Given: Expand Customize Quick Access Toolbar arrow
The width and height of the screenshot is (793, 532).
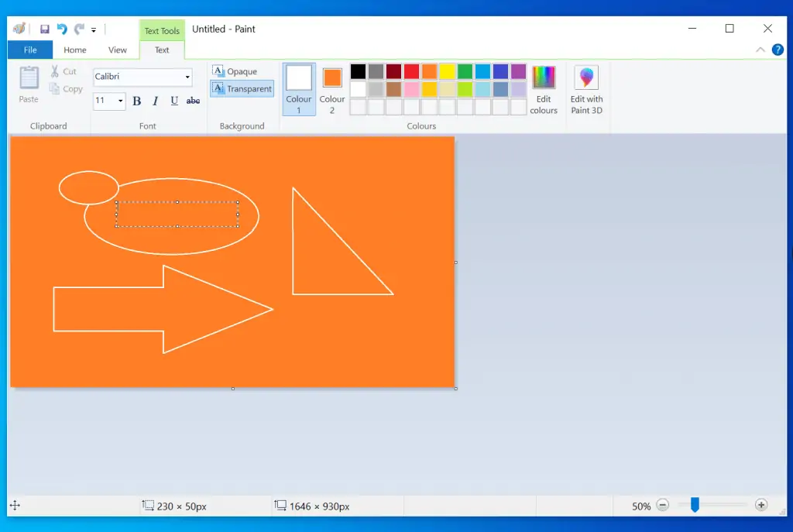Looking at the screenshot, I should (x=94, y=30).
